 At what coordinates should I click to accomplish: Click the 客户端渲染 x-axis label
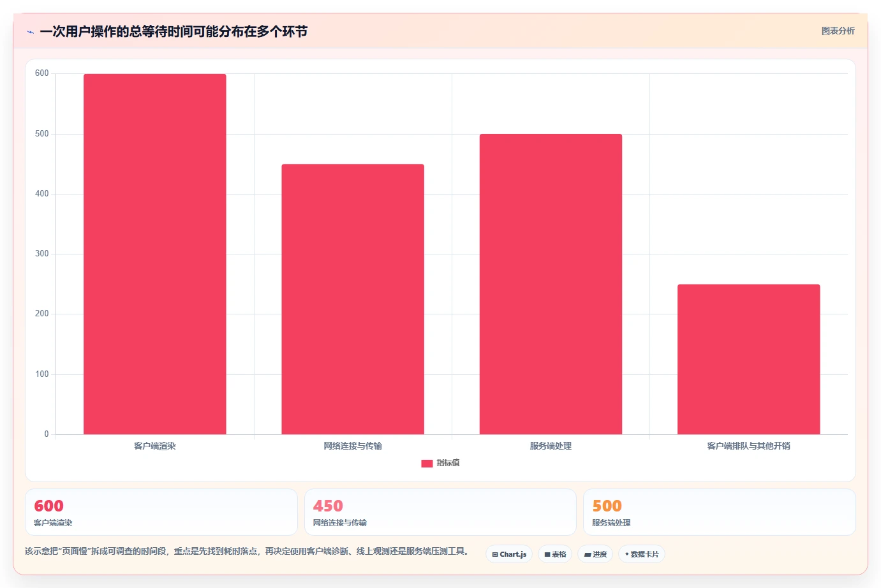pos(155,446)
